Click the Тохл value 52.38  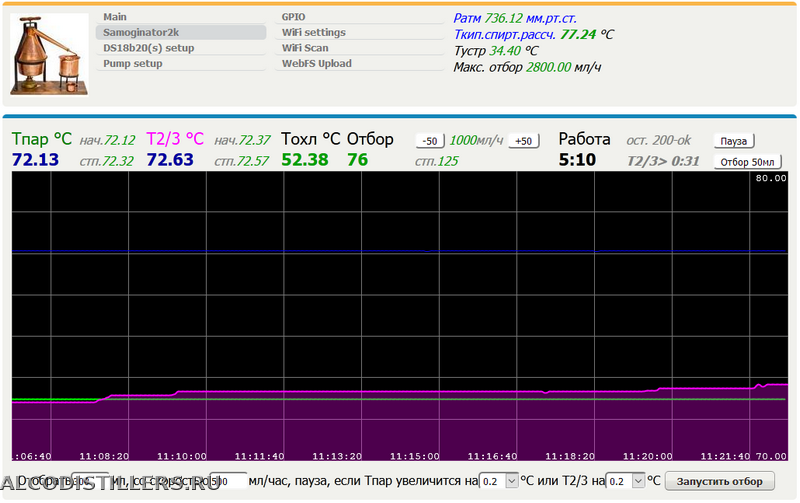point(305,160)
